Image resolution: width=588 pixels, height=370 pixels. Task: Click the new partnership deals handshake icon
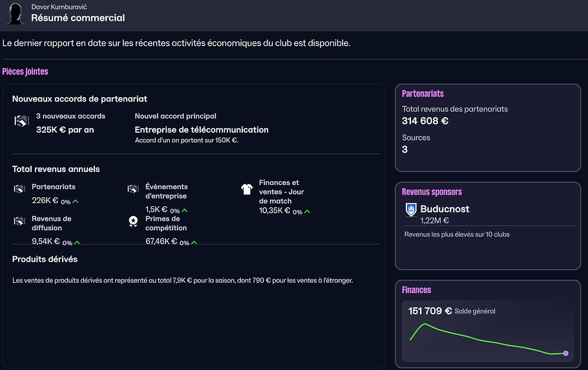click(x=21, y=121)
